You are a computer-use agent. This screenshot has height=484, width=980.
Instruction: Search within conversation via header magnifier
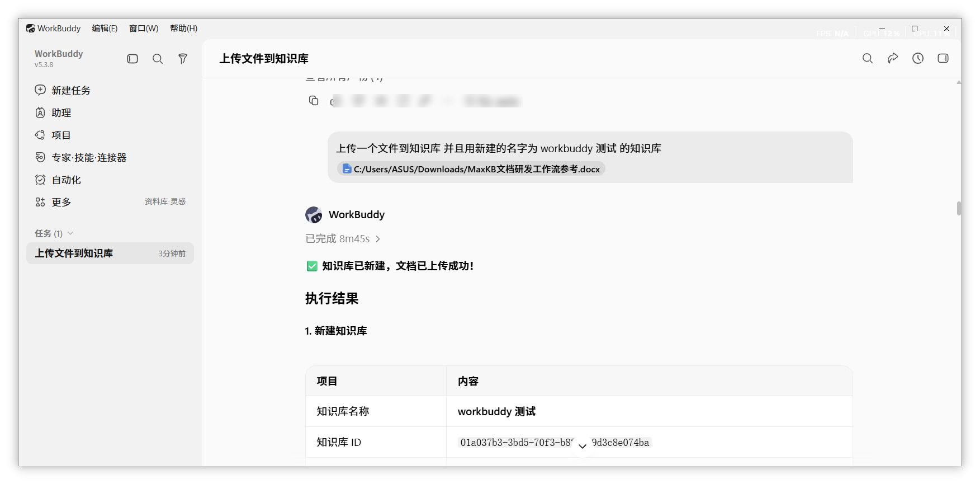coord(868,58)
